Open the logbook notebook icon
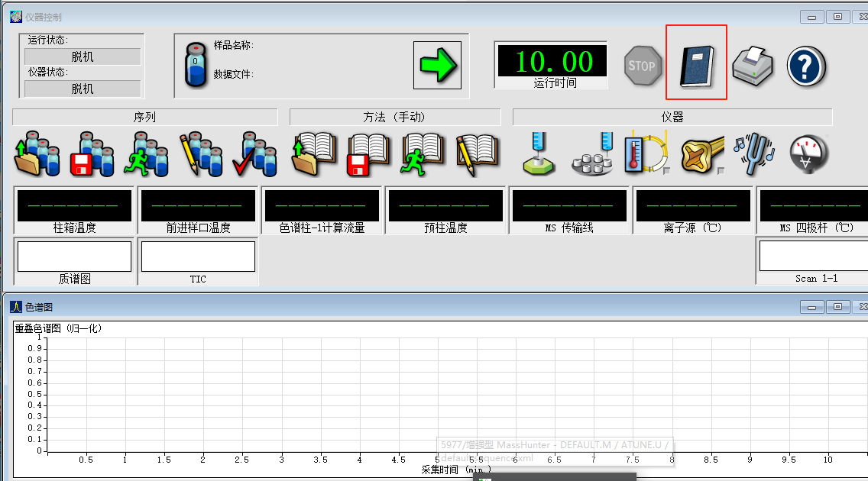 [x=696, y=64]
